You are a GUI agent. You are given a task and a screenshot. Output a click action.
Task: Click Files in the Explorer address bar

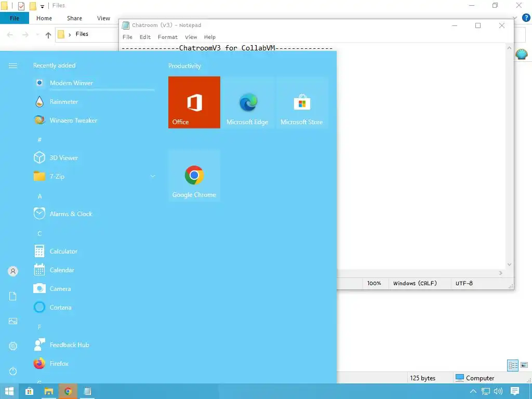pos(82,34)
